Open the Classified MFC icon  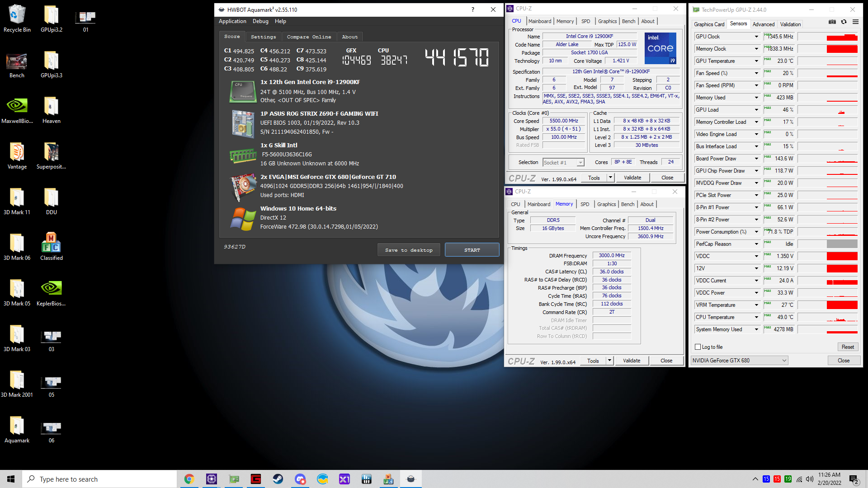51,247
